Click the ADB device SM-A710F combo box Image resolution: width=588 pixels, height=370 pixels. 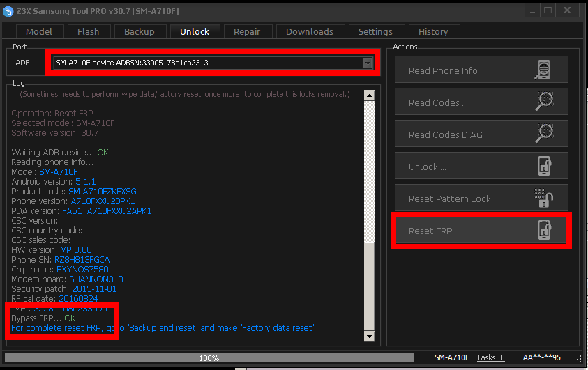tap(213, 63)
